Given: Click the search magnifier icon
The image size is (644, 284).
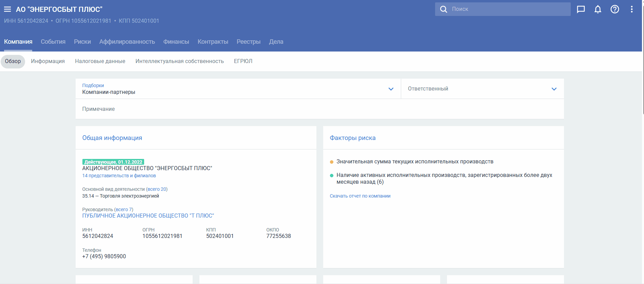Looking at the screenshot, I should (x=443, y=9).
